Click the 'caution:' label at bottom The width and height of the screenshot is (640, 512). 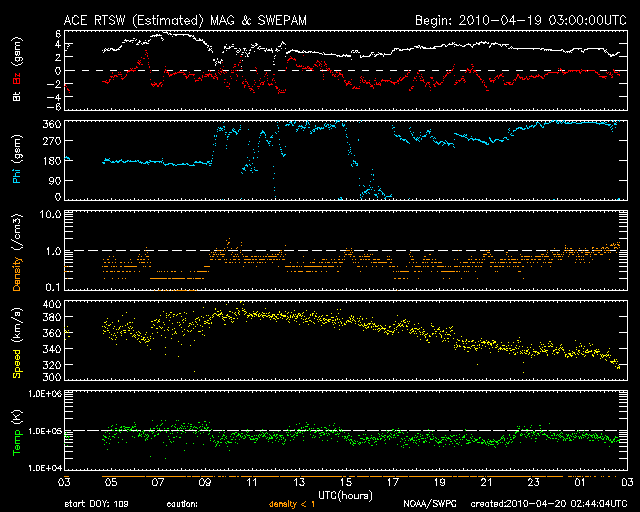pos(182,504)
